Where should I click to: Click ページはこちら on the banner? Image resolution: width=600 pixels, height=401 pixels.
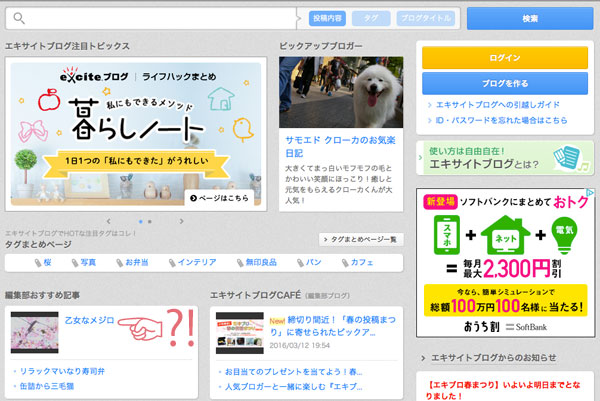coord(220,198)
